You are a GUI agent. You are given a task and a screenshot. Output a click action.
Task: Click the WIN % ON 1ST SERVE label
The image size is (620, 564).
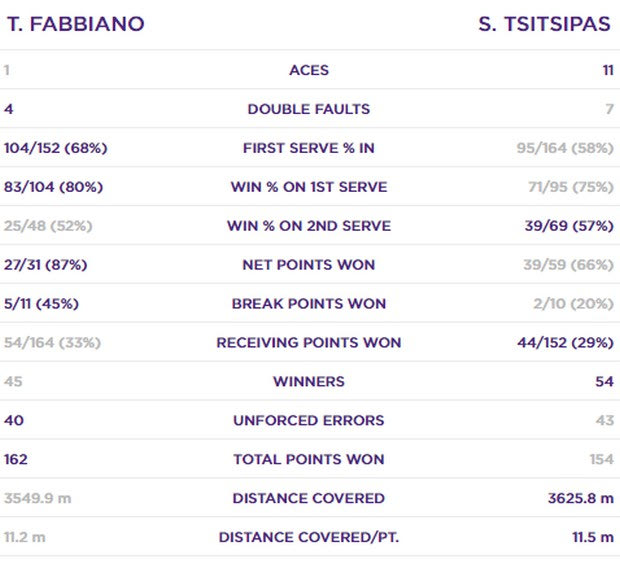pyautogui.click(x=309, y=187)
